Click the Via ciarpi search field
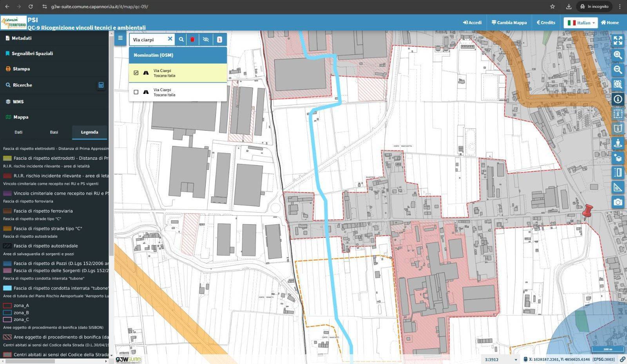The height and width of the screenshot is (364, 627). point(149,40)
